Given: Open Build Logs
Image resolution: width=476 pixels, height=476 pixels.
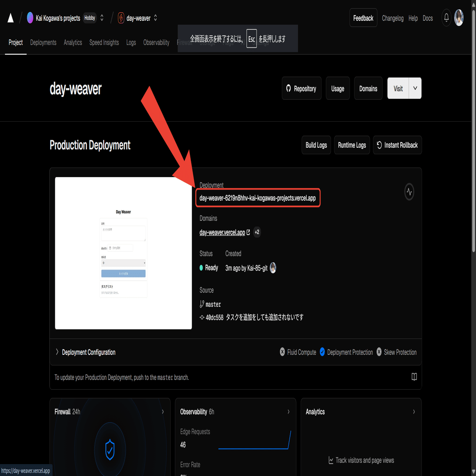Looking at the screenshot, I should click(x=316, y=145).
